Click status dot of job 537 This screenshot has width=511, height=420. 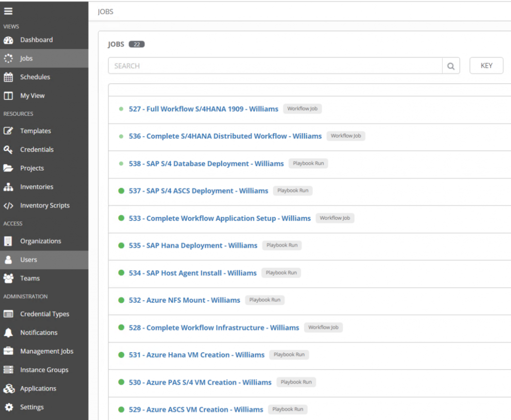pos(121,191)
